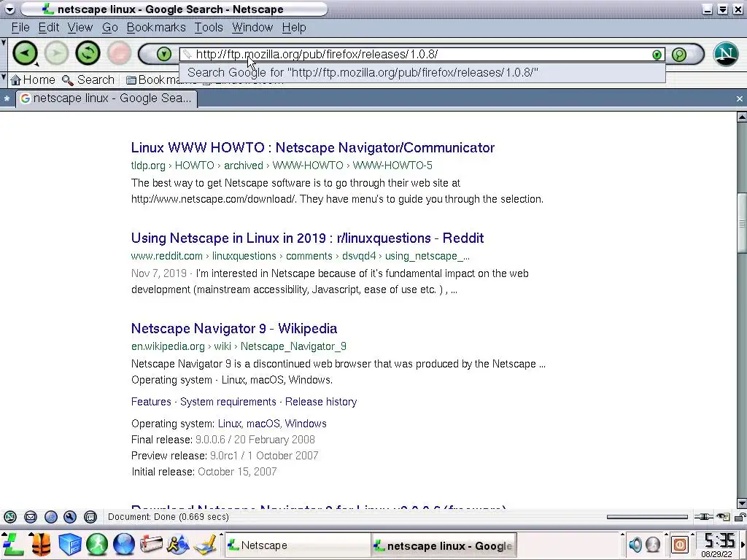Click the bookmark tag icon in URL field
The image size is (747, 560).
tap(187, 54)
